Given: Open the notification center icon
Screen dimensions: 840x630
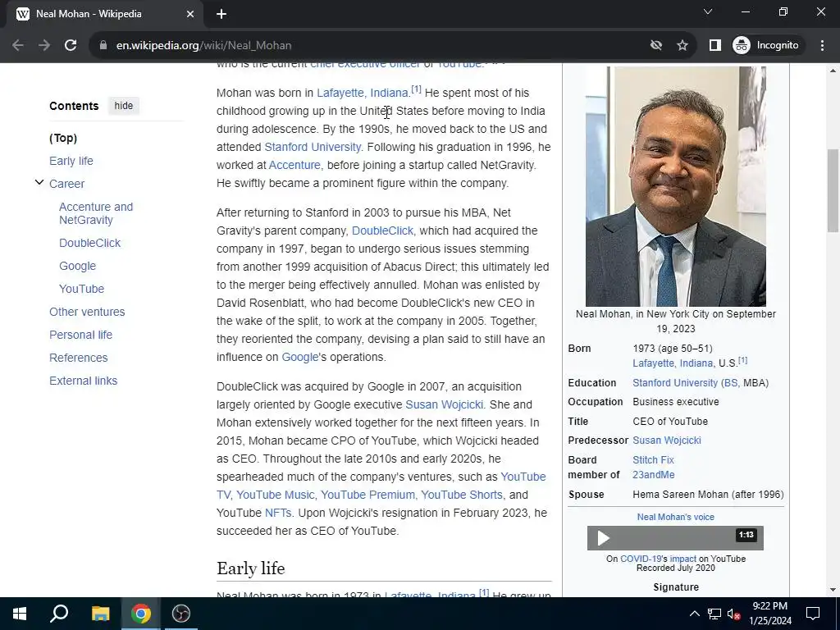Looking at the screenshot, I should pyautogui.click(x=813, y=614).
